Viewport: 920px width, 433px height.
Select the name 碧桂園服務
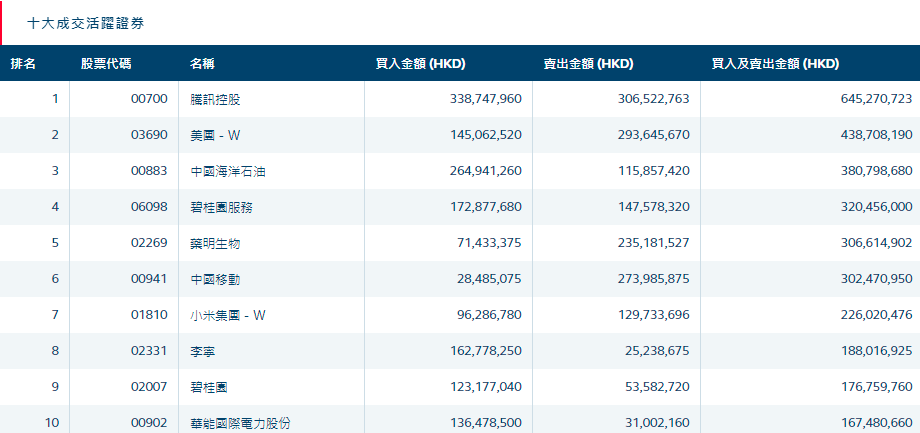point(222,208)
